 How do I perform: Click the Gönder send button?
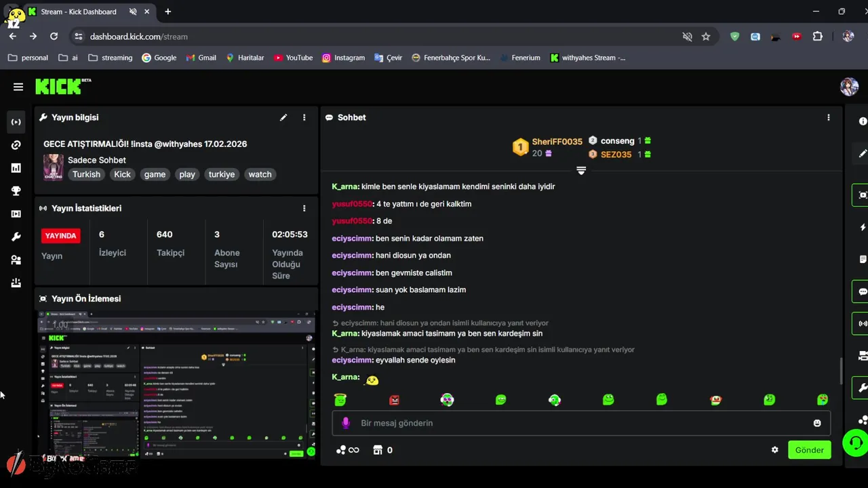click(809, 450)
